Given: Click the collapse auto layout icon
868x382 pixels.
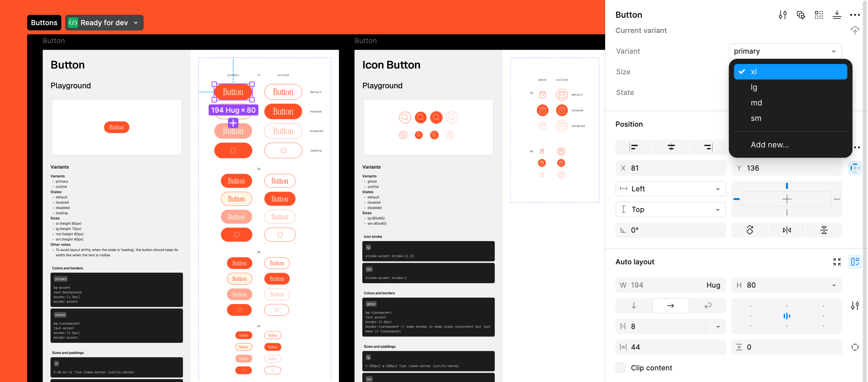Looking at the screenshot, I should click(x=837, y=262).
